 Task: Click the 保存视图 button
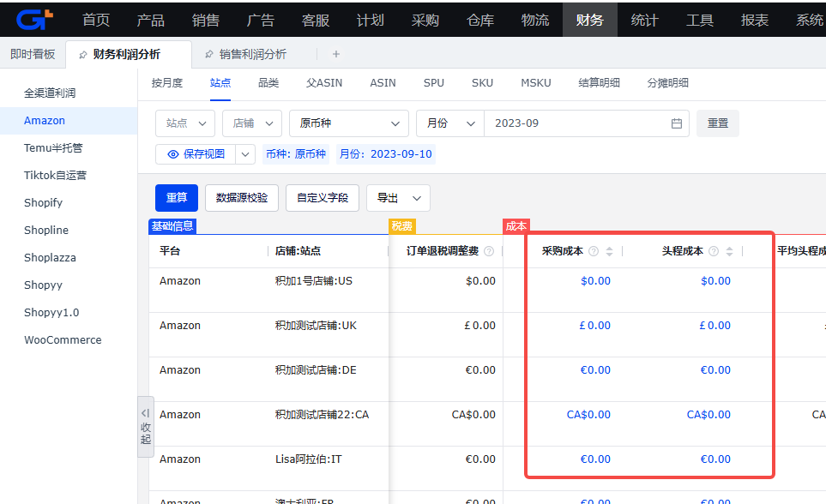196,154
